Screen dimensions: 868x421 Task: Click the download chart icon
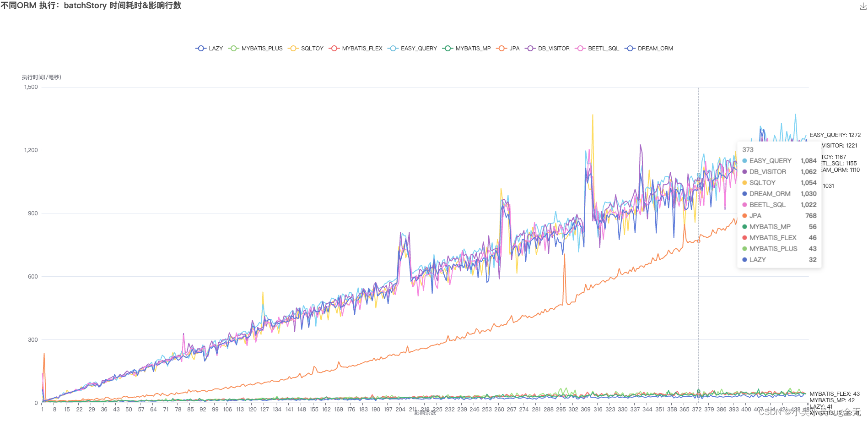[x=863, y=6]
